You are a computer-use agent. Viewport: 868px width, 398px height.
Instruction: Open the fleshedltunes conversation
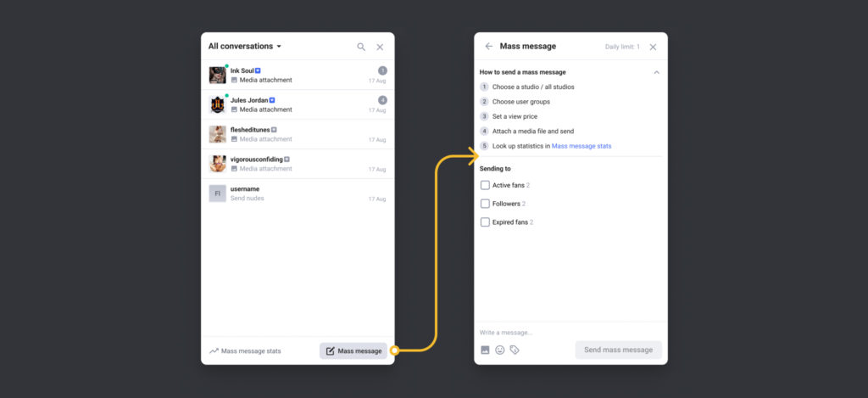click(298, 134)
